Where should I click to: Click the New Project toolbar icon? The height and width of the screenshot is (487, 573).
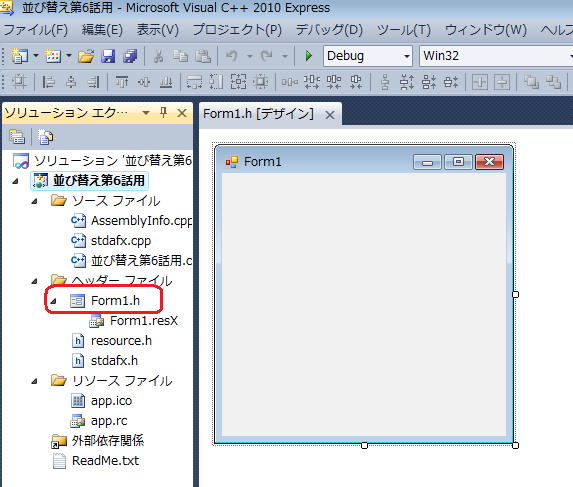coord(19,56)
